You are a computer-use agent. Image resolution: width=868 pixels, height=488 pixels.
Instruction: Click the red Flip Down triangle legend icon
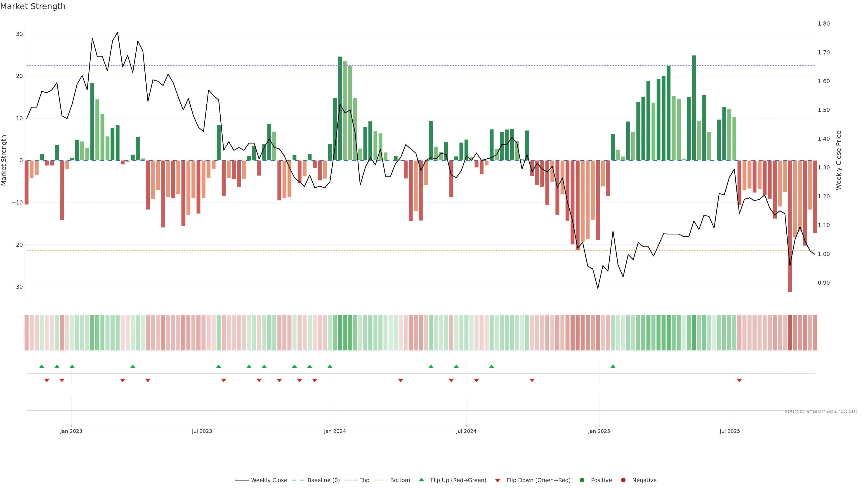(x=498, y=480)
